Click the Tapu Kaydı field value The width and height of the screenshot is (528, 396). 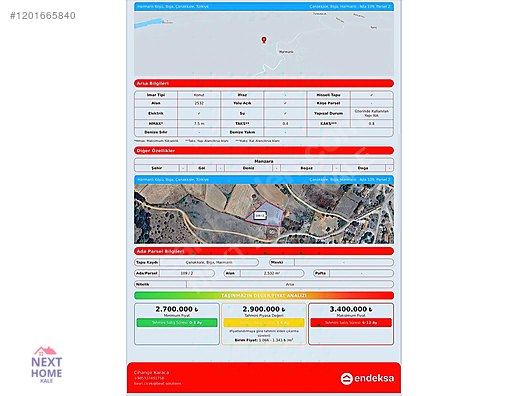(x=209, y=262)
